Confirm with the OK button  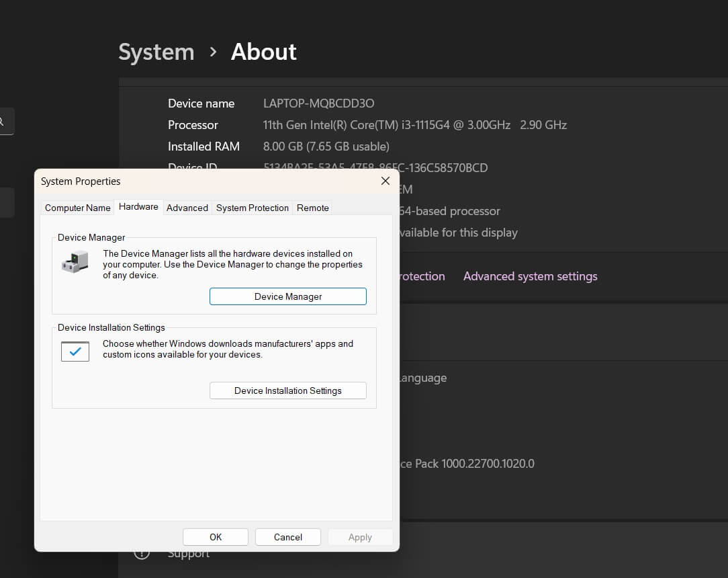215,536
